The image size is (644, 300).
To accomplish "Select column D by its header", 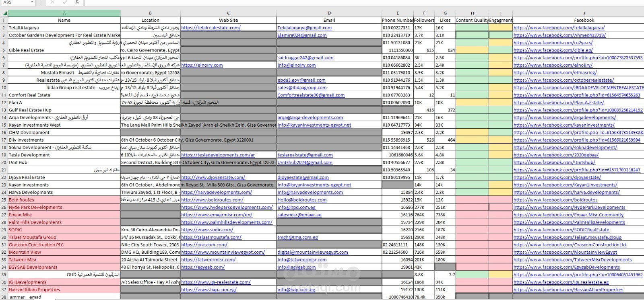I will coord(329,13).
